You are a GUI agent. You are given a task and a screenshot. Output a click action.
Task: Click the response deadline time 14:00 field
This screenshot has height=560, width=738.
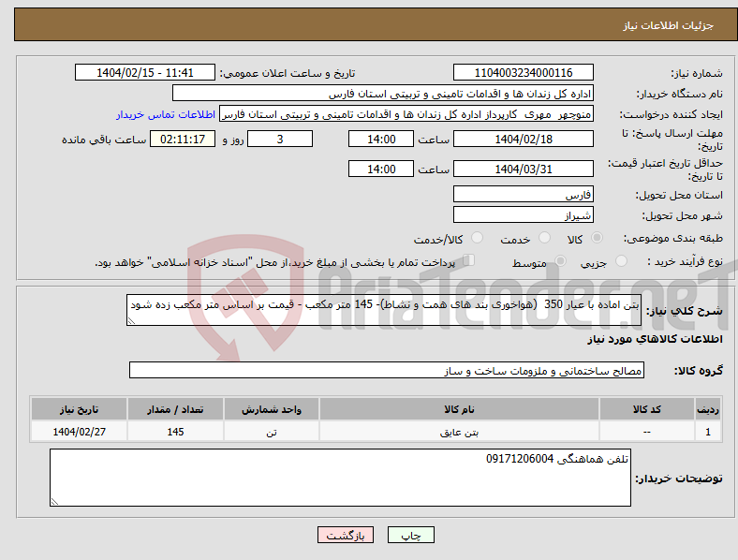tap(381, 140)
